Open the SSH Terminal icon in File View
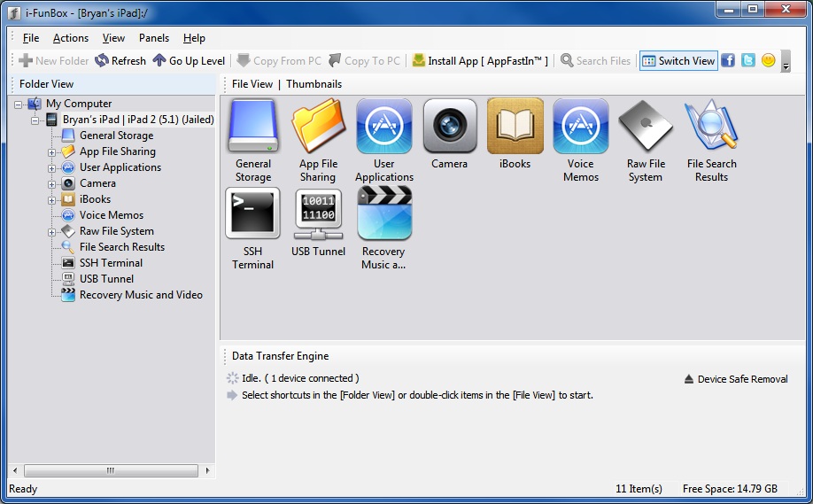Image resolution: width=813 pixels, height=504 pixels. tap(252, 214)
